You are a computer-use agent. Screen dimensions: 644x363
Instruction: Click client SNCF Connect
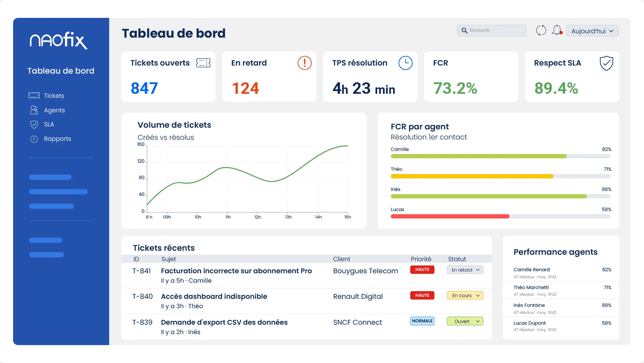pyautogui.click(x=357, y=322)
